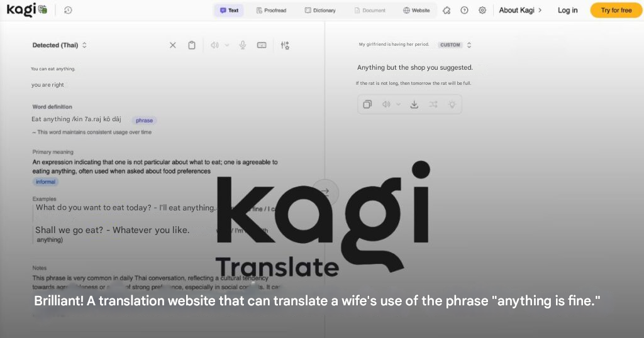Click the Try for free button
The image size is (644, 338).
[x=616, y=10]
